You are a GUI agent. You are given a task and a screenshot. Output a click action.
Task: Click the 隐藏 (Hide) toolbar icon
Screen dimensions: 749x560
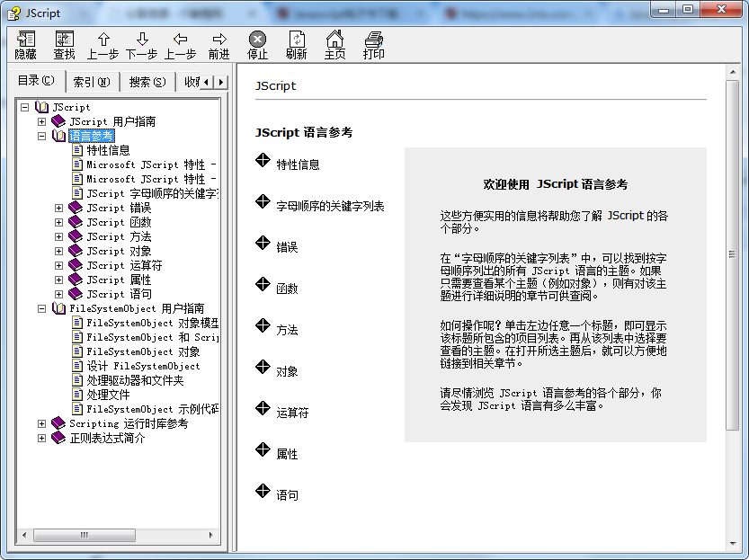25,40
